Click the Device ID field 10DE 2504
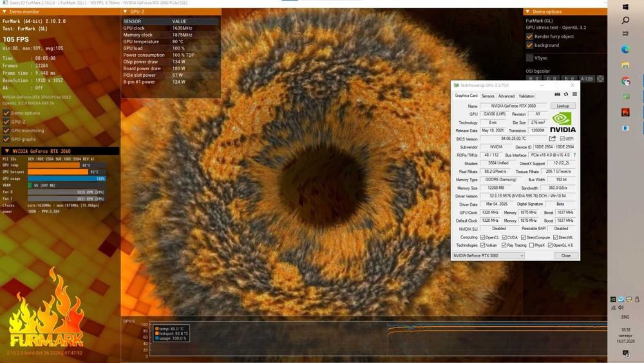This screenshot has width=644, height=363. [554, 147]
